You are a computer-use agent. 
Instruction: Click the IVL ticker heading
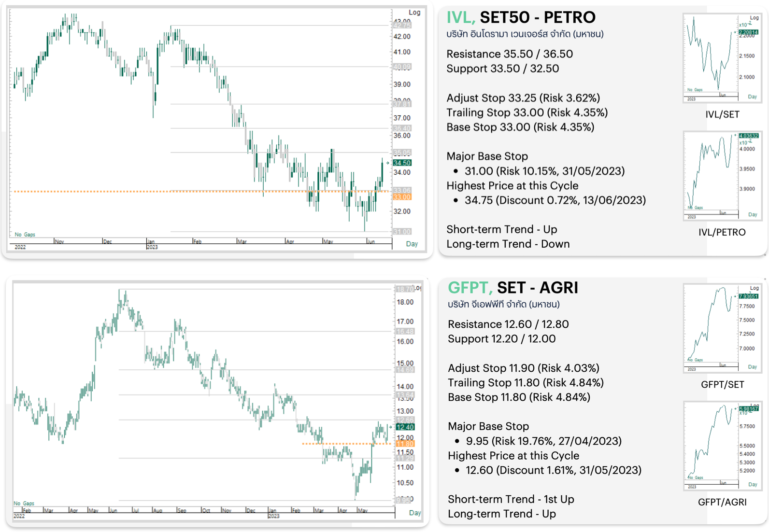(461, 17)
